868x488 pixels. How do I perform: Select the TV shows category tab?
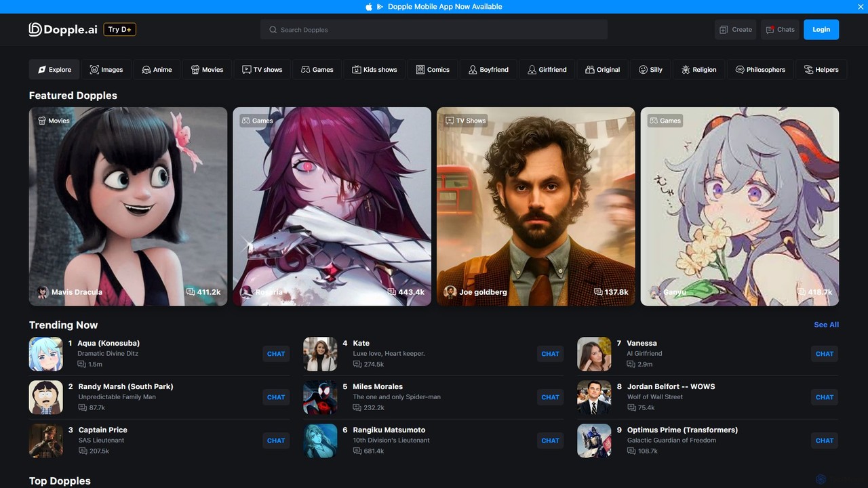tap(262, 69)
